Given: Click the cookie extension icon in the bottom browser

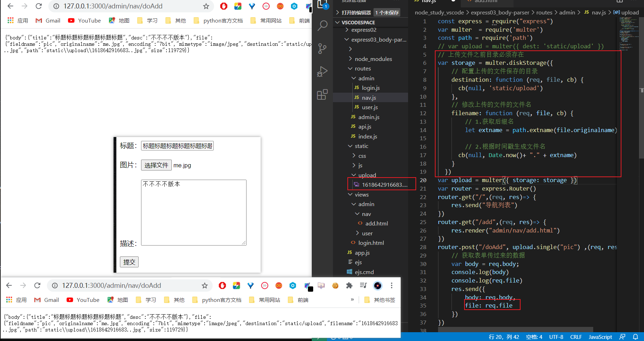Looking at the screenshot, I should (x=335, y=285).
